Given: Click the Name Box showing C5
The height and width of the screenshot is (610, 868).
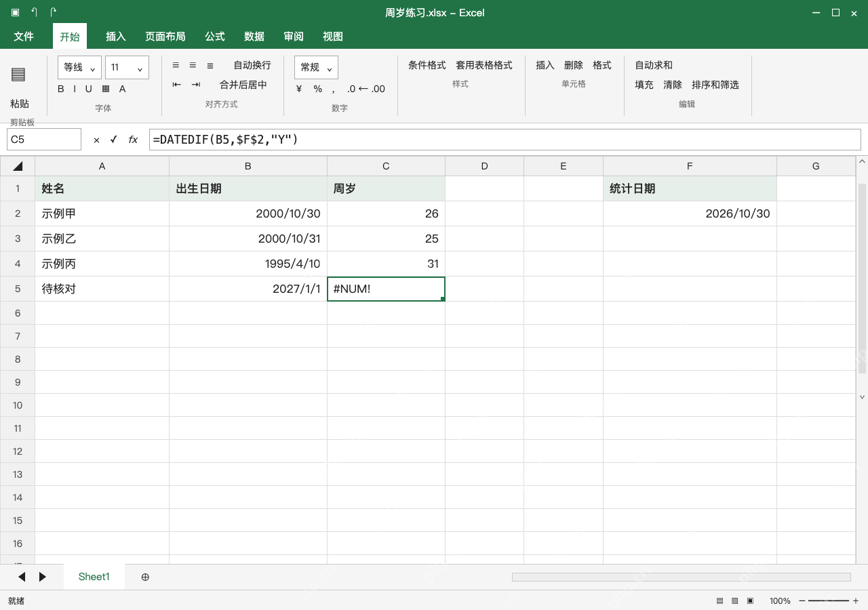Looking at the screenshot, I should [x=44, y=140].
